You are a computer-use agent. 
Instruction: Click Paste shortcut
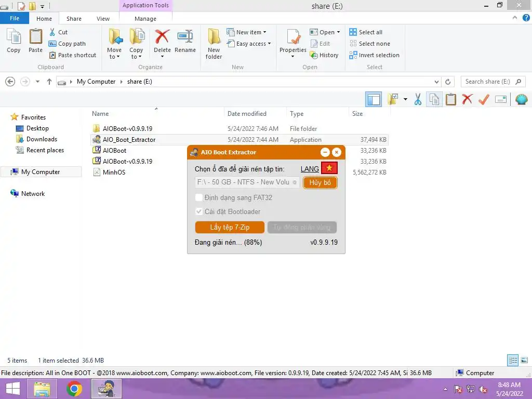click(x=73, y=55)
